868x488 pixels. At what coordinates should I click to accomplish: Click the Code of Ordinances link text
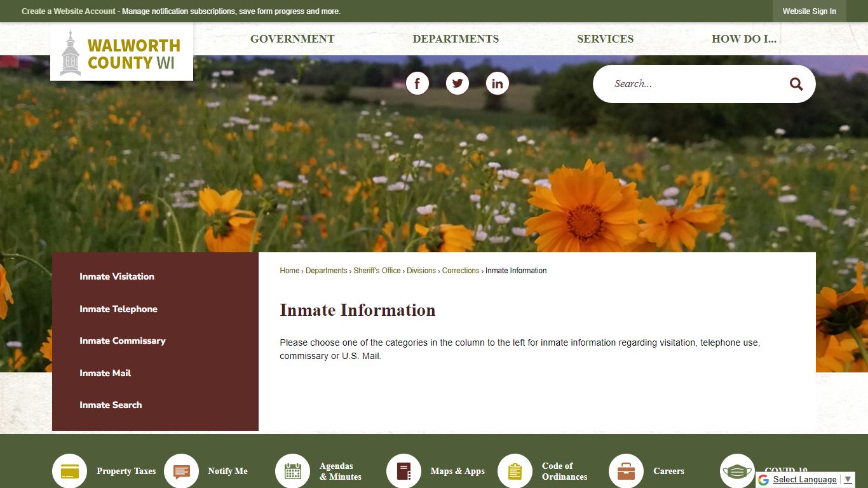click(x=565, y=471)
